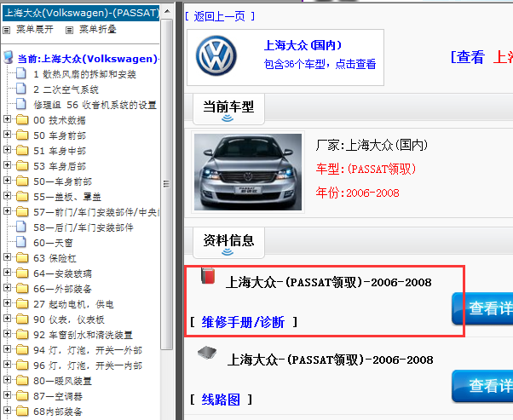Screen dimensions: 513x420
Task: Click folder icon for 53 车身后部
Action: pyautogui.click(x=22, y=166)
